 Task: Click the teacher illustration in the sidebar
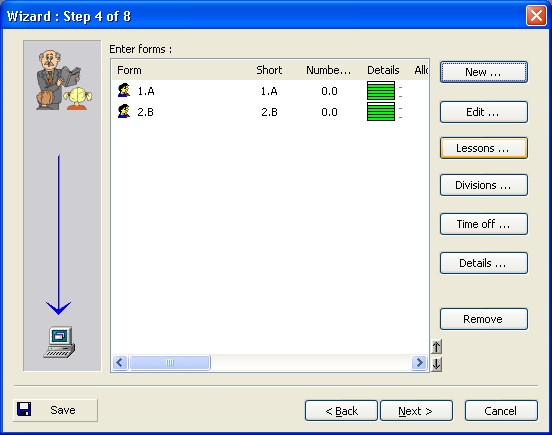tap(64, 80)
